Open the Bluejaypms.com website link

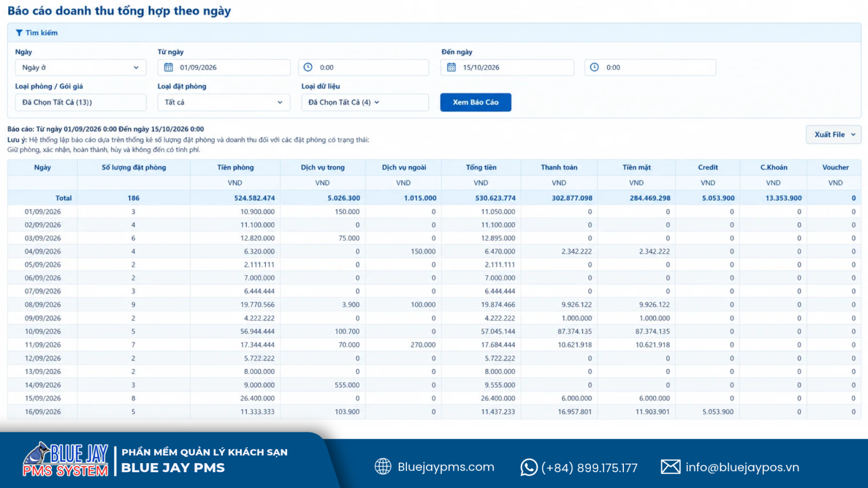446,467
